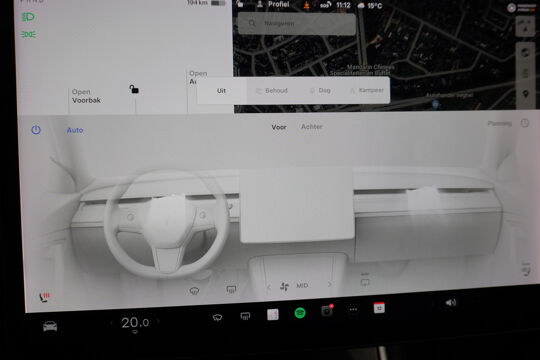The image size is (540, 360).
Task: Select the Voor climate tab
Action: click(x=279, y=127)
